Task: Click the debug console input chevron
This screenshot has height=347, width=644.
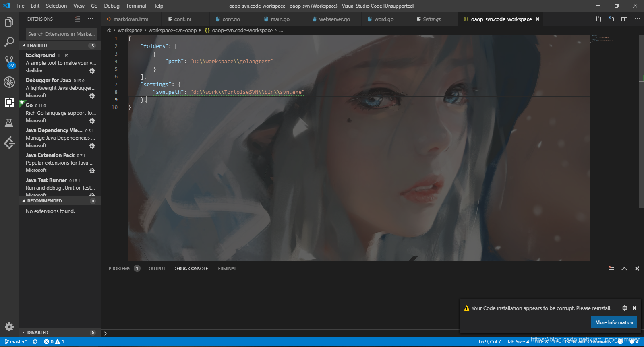Action: 105,333
